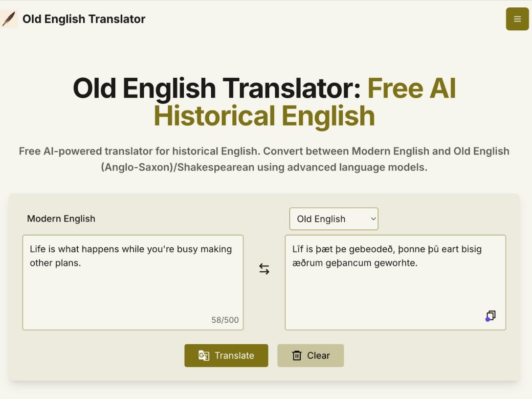
Task: Open the hamburger menu
Action: coord(517,19)
